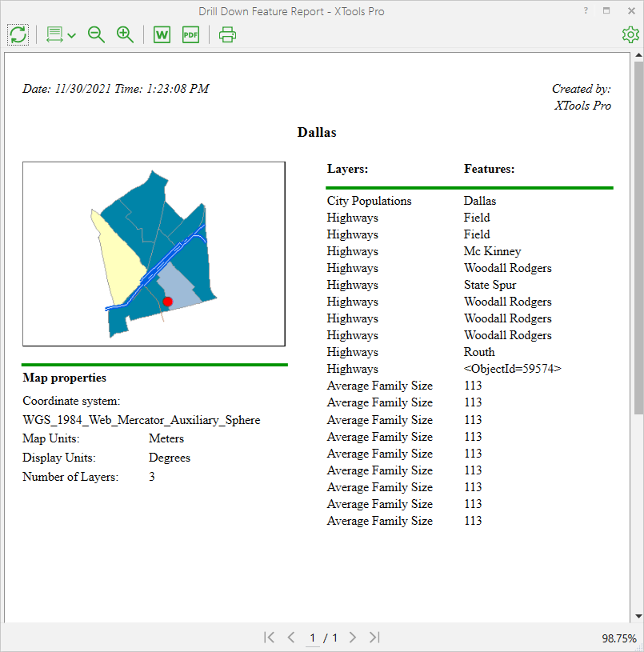Go to next page
Viewport: 644px width, 652px height.
click(353, 637)
